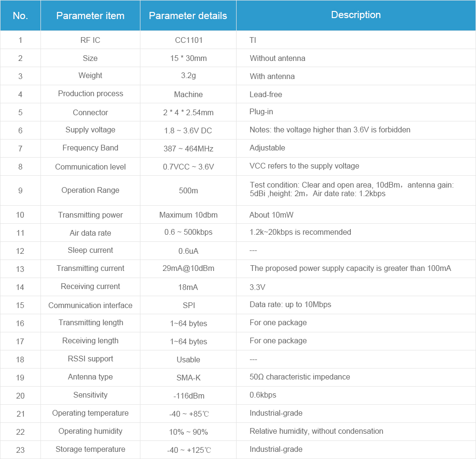
Task: Select the '387 ~ 464MHz' frequency value
Action: point(188,149)
